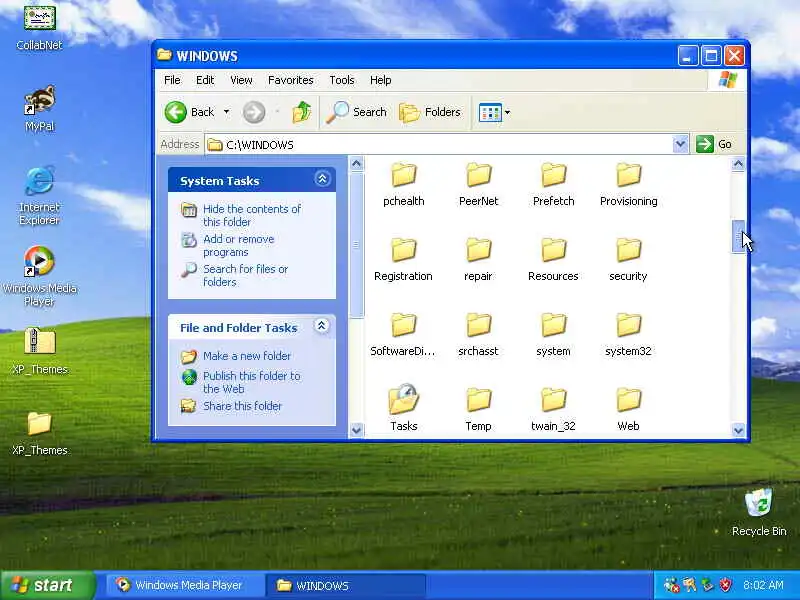Select the PeerNet folder icon

[x=479, y=175]
